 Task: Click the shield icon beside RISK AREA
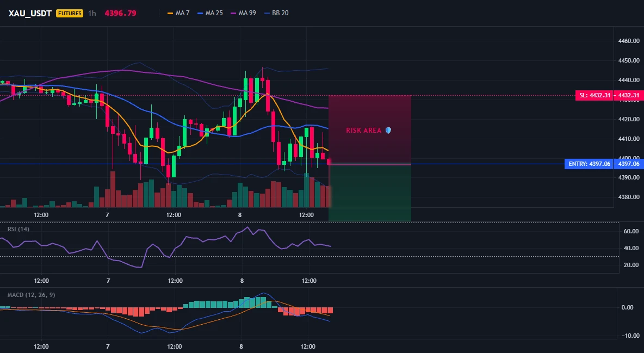coord(388,131)
